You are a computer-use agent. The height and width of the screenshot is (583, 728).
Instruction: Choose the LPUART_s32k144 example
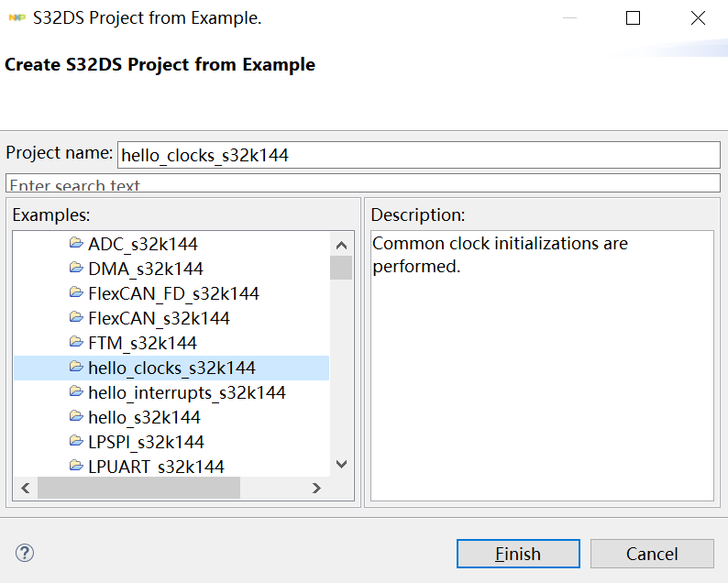(156, 467)
